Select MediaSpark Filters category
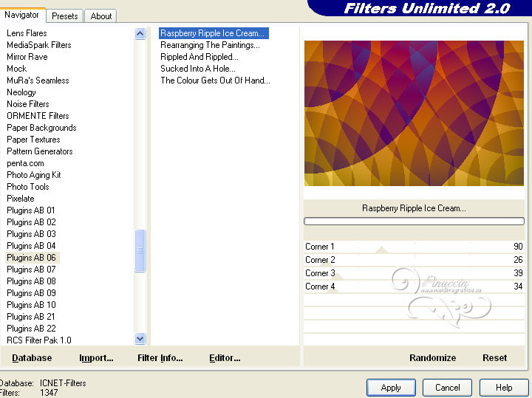This screenshot has height=398, width=532. 39,45
